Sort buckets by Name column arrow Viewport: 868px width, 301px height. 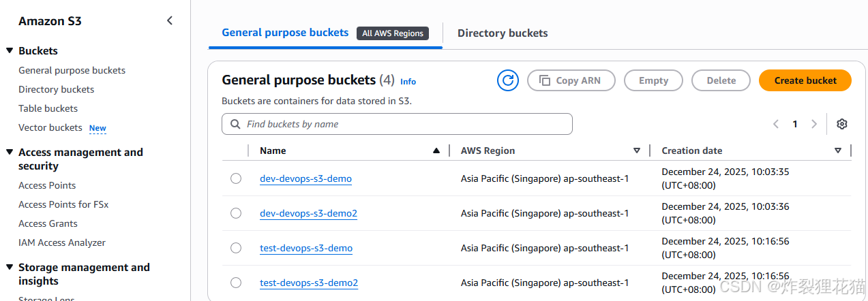click(436, 150)
